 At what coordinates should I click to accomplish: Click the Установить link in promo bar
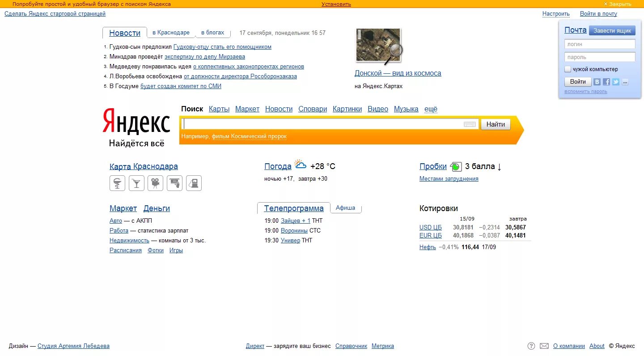click(x=336, y=4)
